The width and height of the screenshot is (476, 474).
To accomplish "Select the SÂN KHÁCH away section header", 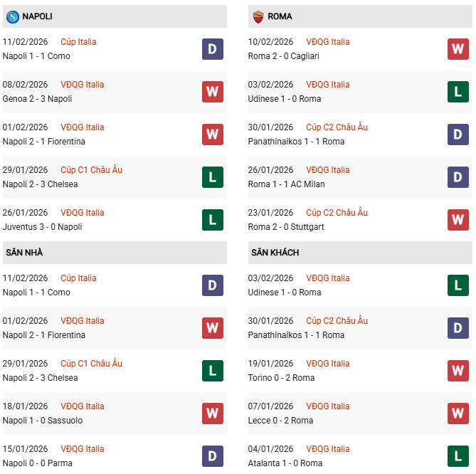I will pos(275,253).
